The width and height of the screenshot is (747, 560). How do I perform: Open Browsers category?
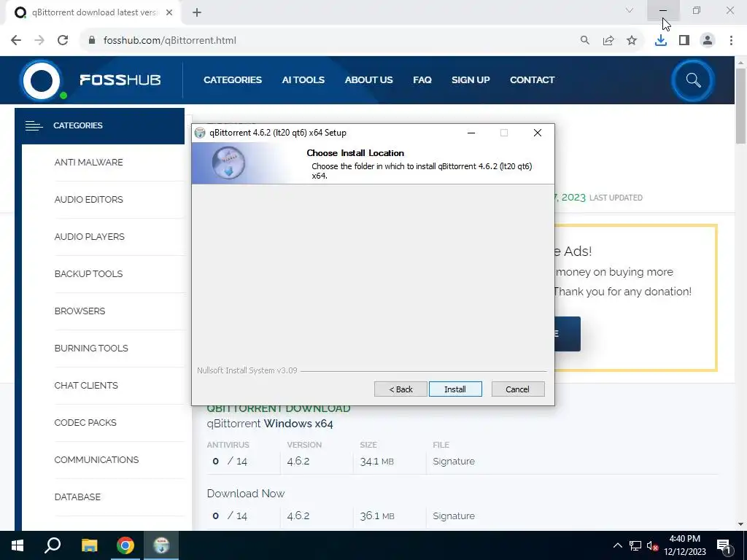click(x=80, y=311)
